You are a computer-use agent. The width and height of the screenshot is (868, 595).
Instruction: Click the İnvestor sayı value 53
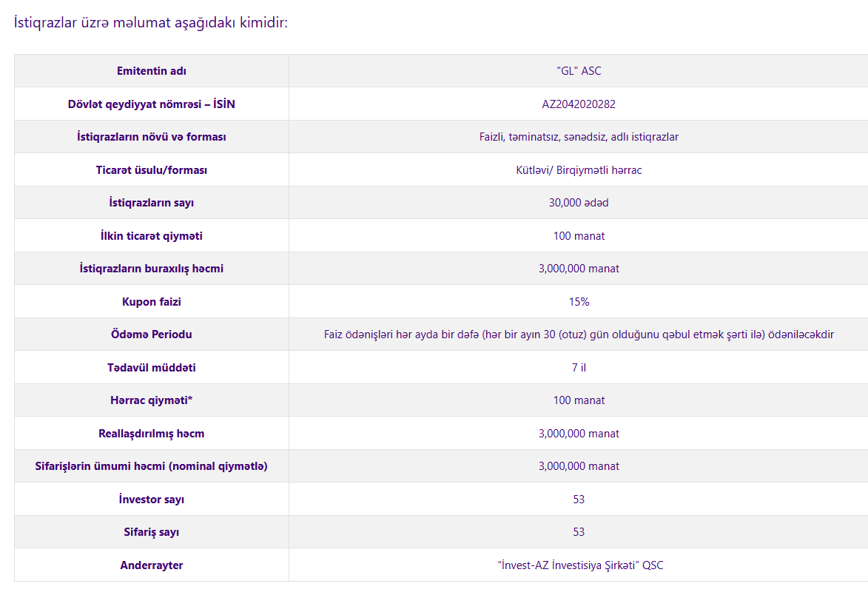pos(579,500)
